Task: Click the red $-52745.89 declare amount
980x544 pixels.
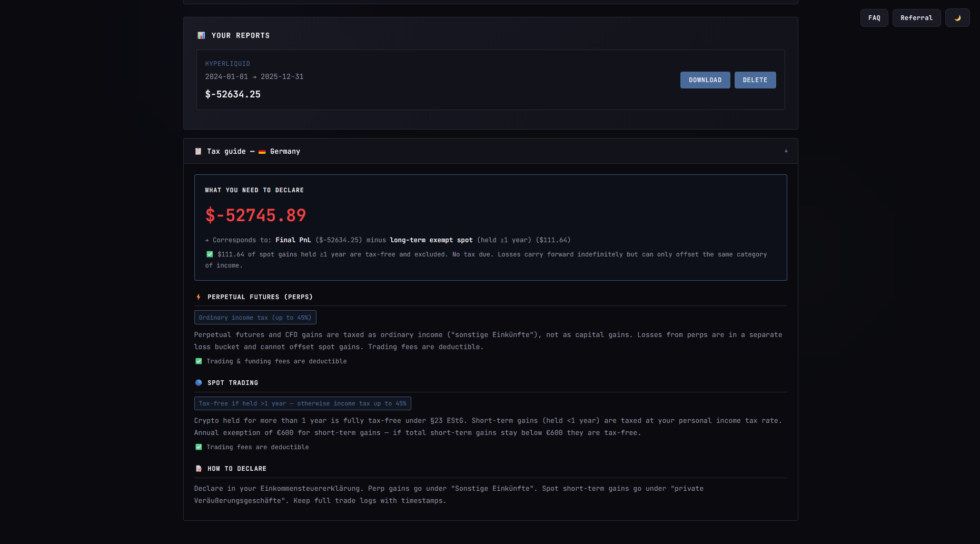Action: (255, 215)
